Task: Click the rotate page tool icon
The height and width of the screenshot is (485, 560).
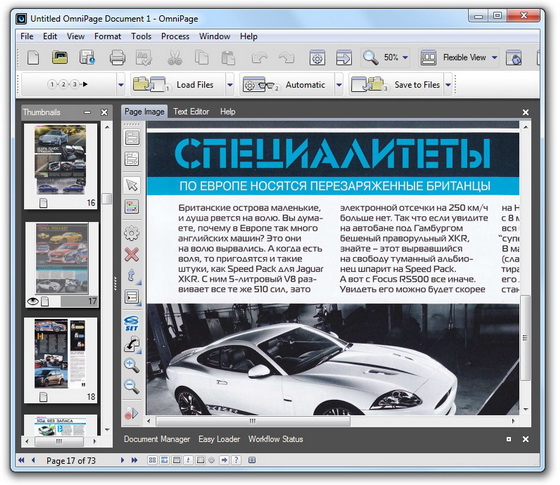Action: (x=132, y=344)
